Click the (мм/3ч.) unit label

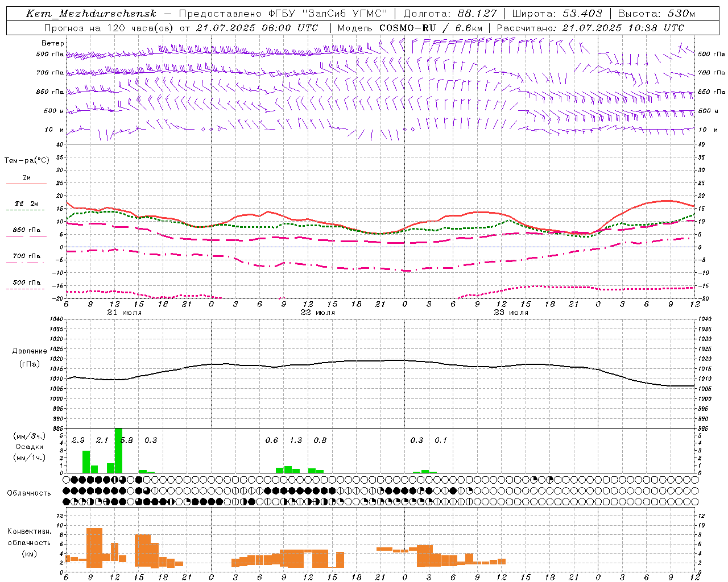[x=29, y=436]
